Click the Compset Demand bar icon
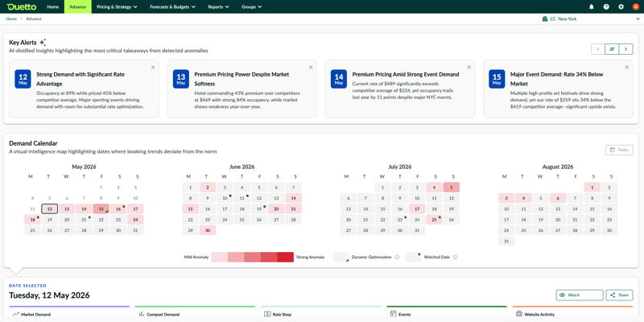This screenshot has height=322, width=644. (142, 314)
